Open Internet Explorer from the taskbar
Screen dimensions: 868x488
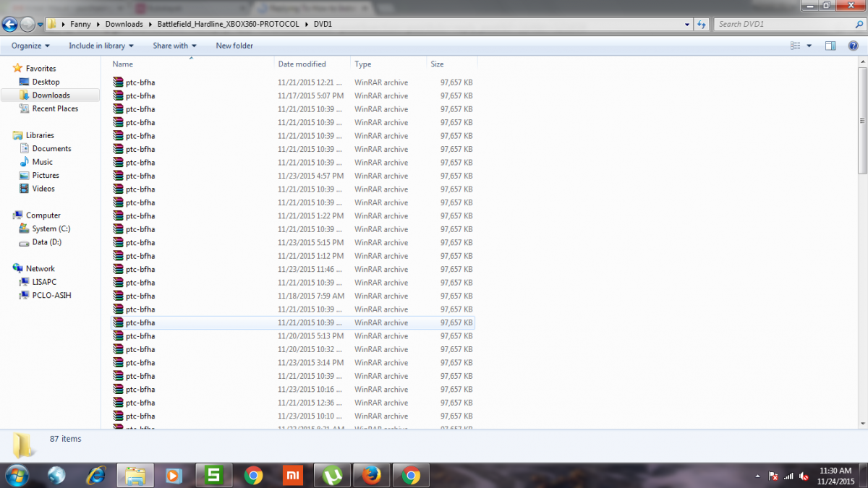coord(95,475)
